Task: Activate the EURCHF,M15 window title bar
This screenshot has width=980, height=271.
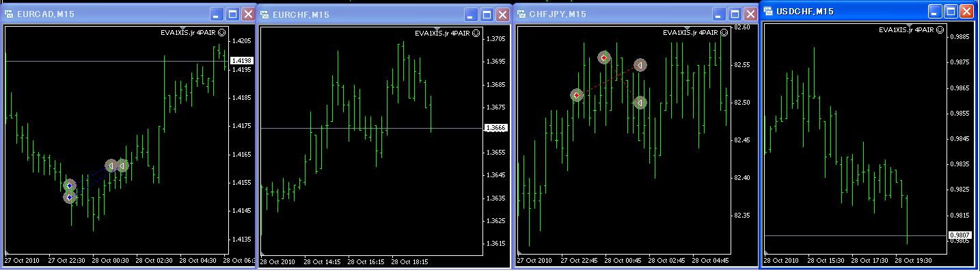Action: coord(383,14)
